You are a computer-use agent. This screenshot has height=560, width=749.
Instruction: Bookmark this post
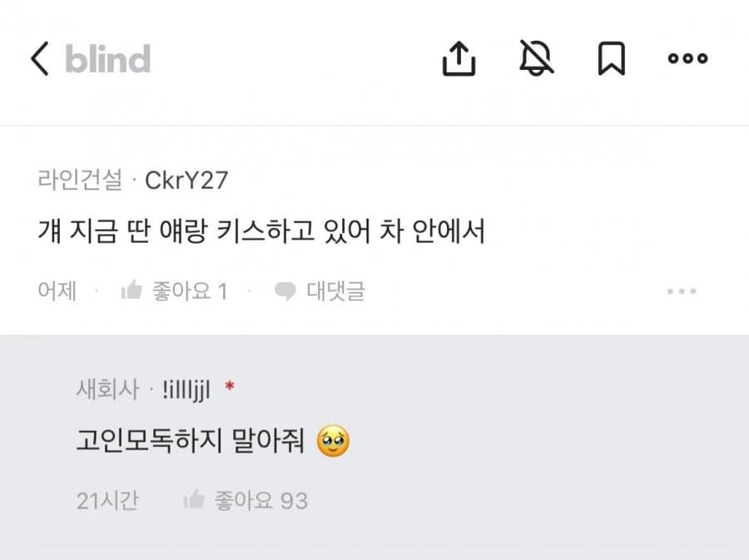(612, 59)
